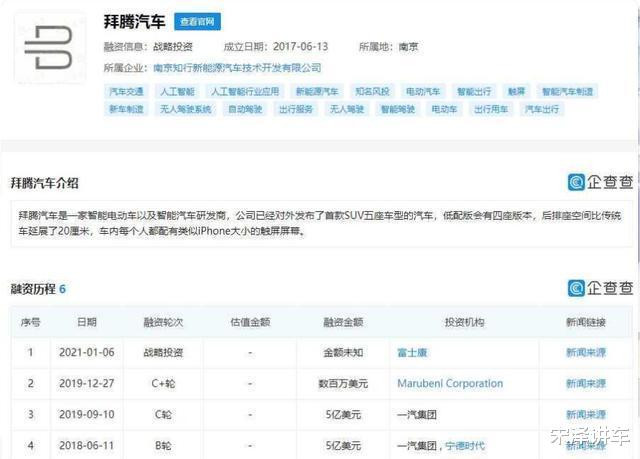Open 新闻来源 link for 2019-09-10 row

tap(586, 415)
